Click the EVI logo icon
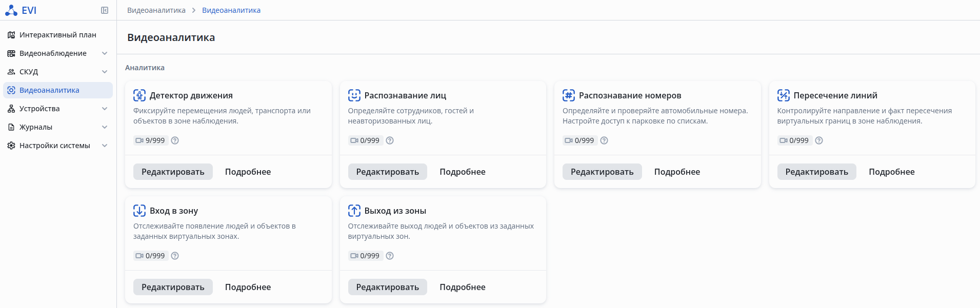Viewport: 980px width, 308px height. pyautogui.click(x=11, y=10)
